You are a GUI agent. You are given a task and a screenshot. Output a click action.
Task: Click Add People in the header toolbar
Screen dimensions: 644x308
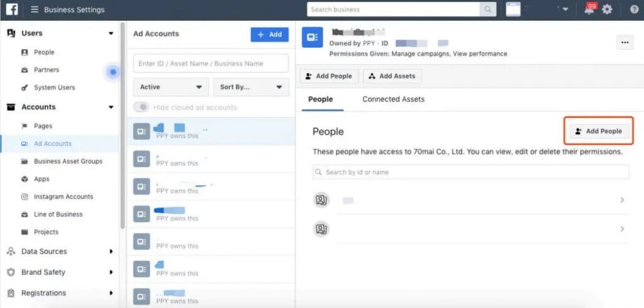coord(329,76)
